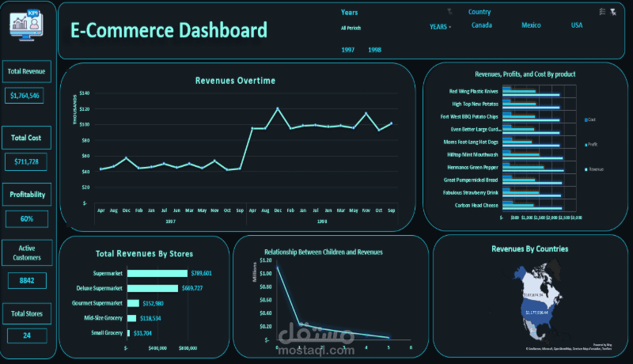Select the Total Cost KPI label box
This screenshot has width=633, height=364.
point(26,138)
